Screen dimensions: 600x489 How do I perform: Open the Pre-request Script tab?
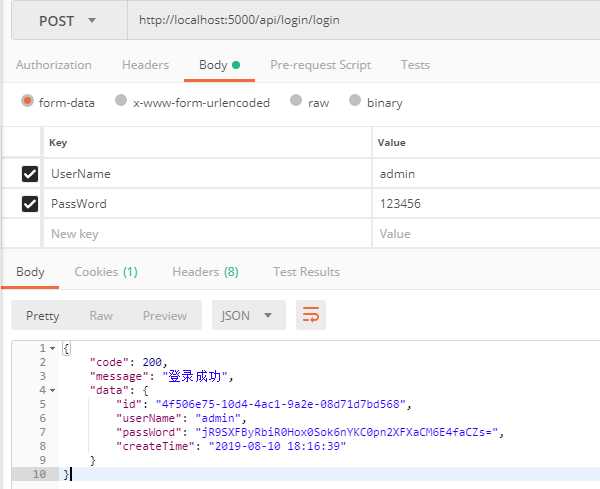(321, 65)
